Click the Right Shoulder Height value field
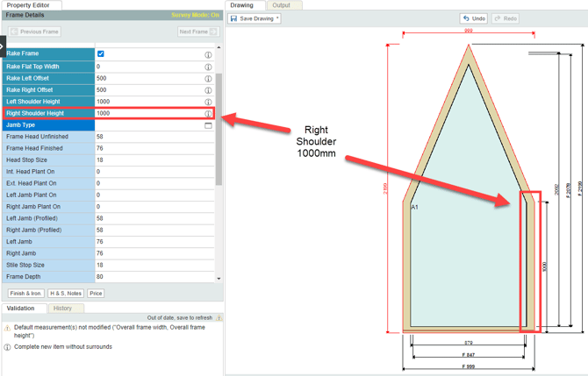Viewport: 588px width, 376px height. 147,114
